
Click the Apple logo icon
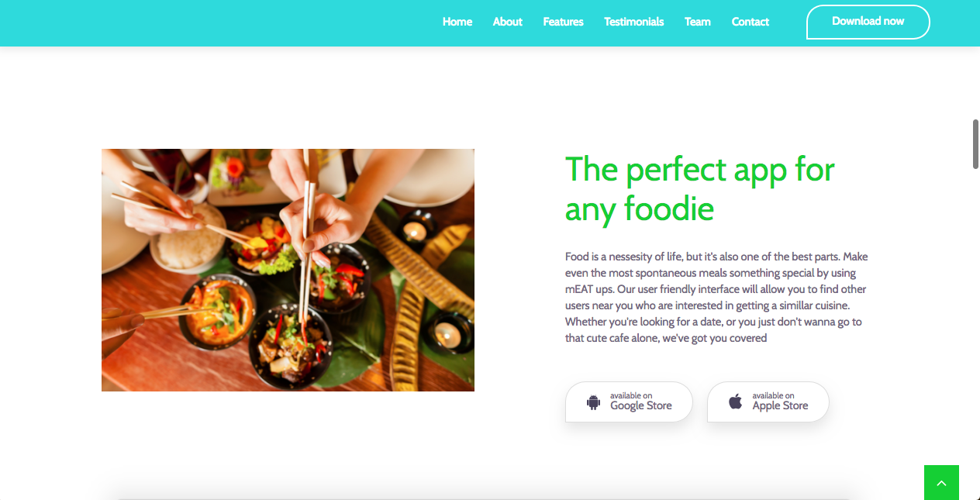(x=736, y=402)
